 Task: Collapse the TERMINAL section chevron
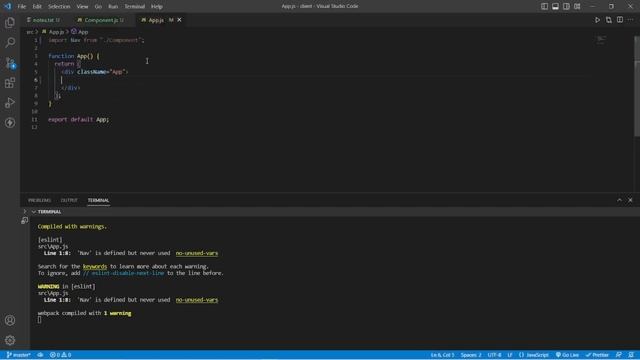tap(33, 212)
